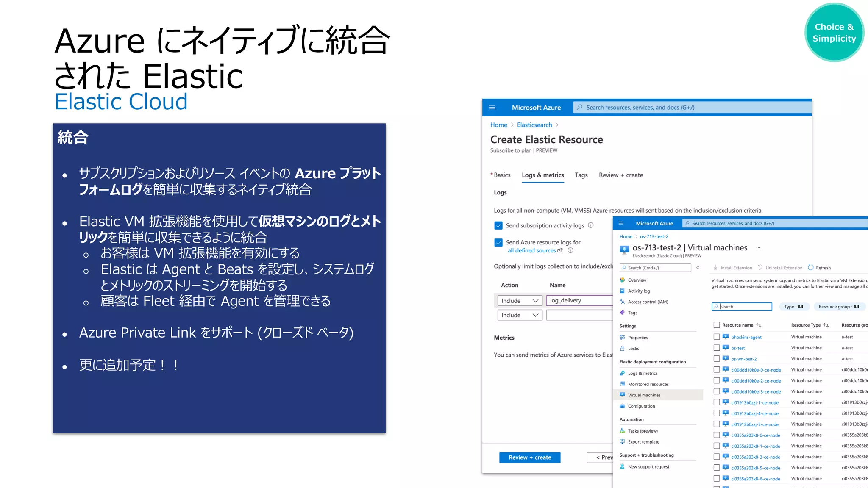Check the ci01913b0zzj-1-ce-node checkbox
Screen dimensions: 868x488
(717, 402)
